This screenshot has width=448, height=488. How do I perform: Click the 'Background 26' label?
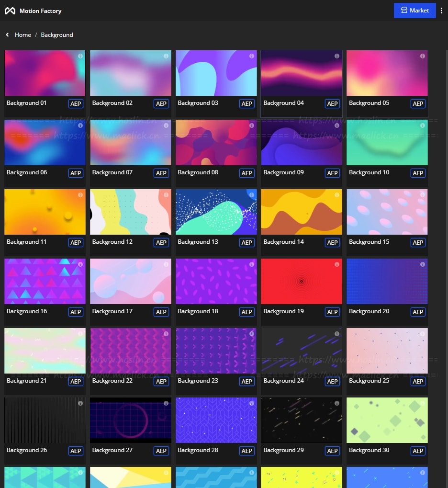27,450
